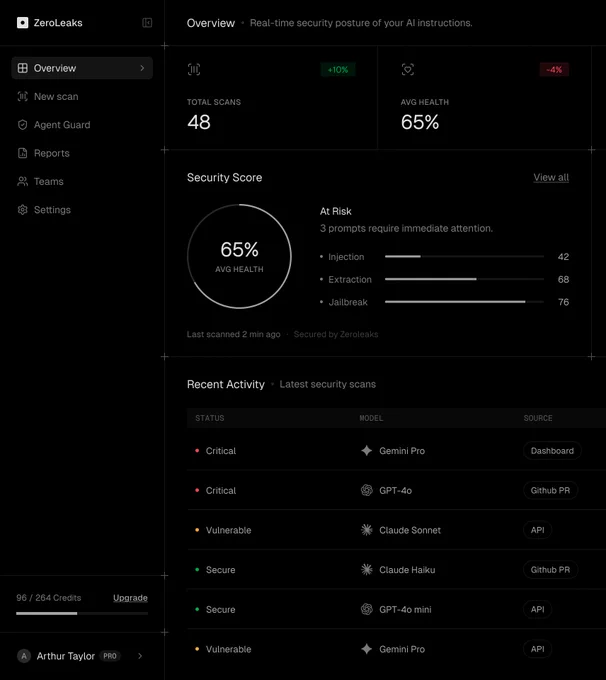Click the STATUS column header

210,418
